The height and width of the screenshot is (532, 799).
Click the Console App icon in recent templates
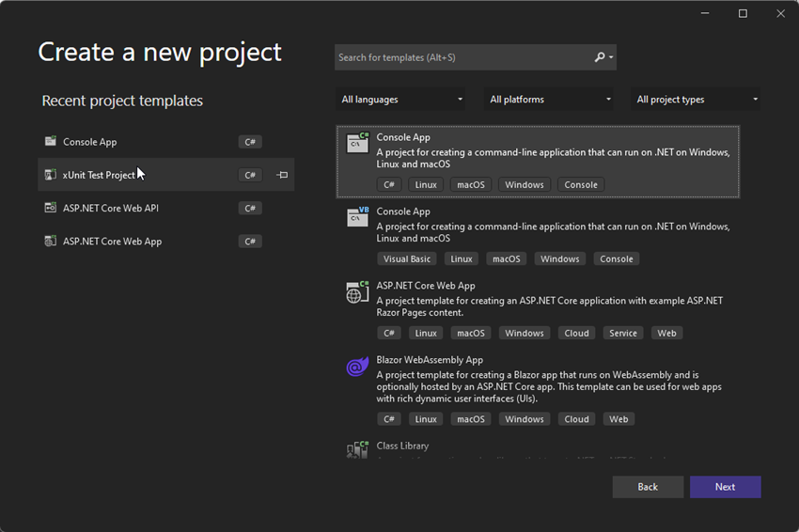(51, 142)
